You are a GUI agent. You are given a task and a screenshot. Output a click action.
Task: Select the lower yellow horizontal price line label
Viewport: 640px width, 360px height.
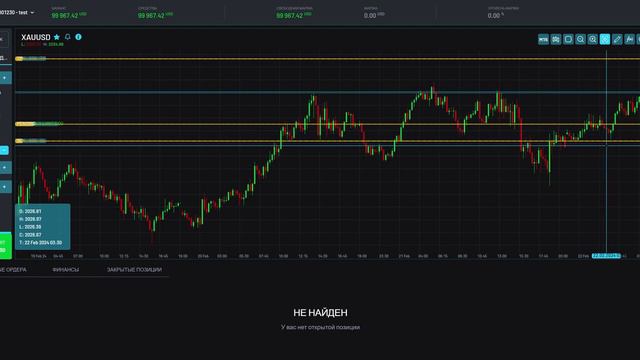click(x=31, y=141)
